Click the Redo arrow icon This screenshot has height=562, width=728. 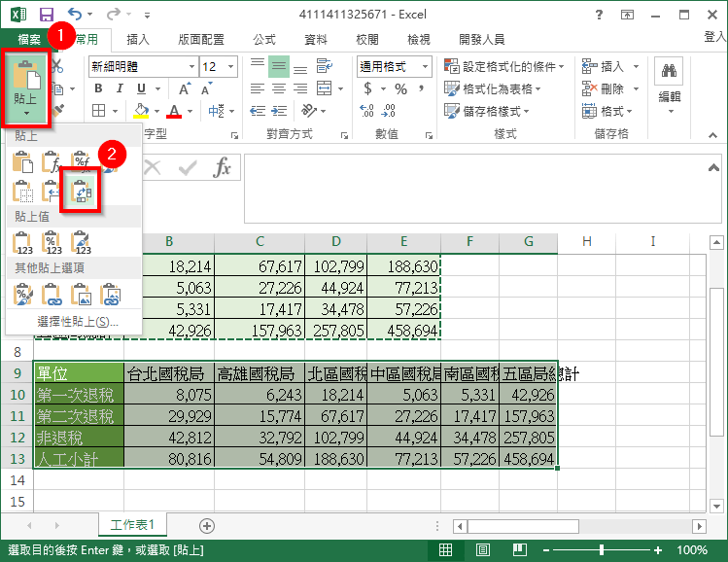[x=114, y=15]
